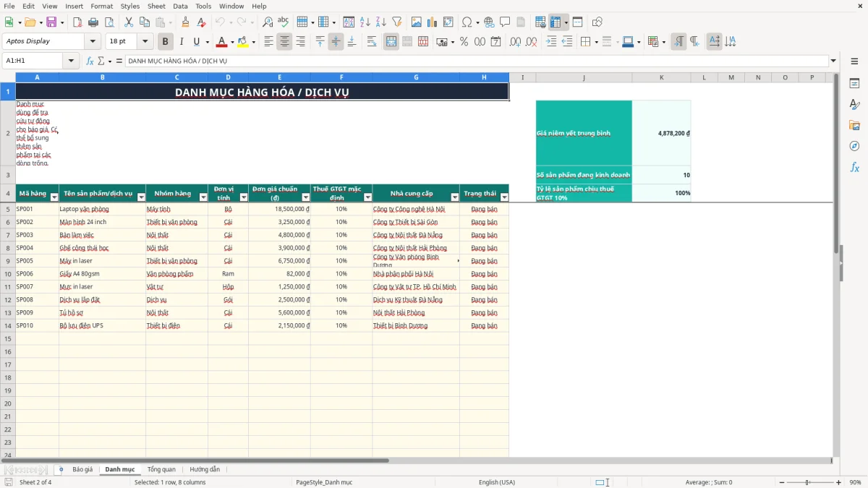Toggle Align Right

300,42
